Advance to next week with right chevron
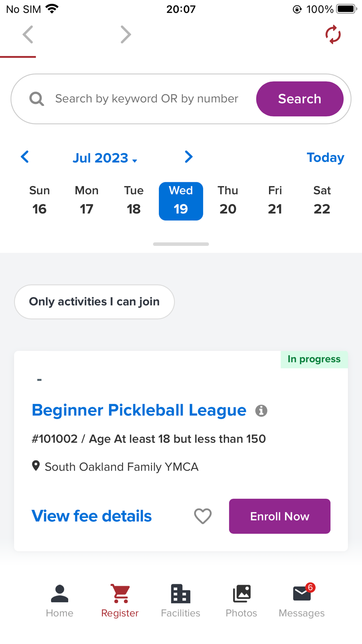Image resolution: width=362 pixels, height=644 pixels. click(189, 157)
